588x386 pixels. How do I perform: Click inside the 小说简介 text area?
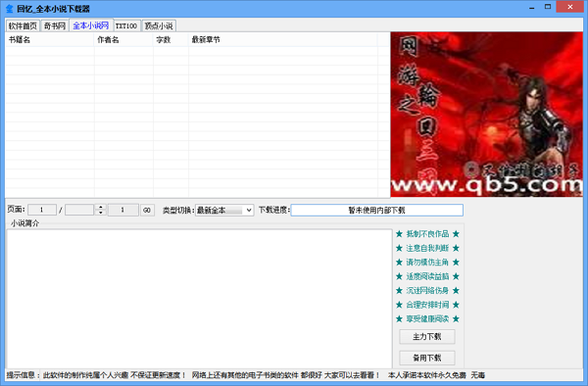click(199, 299)
